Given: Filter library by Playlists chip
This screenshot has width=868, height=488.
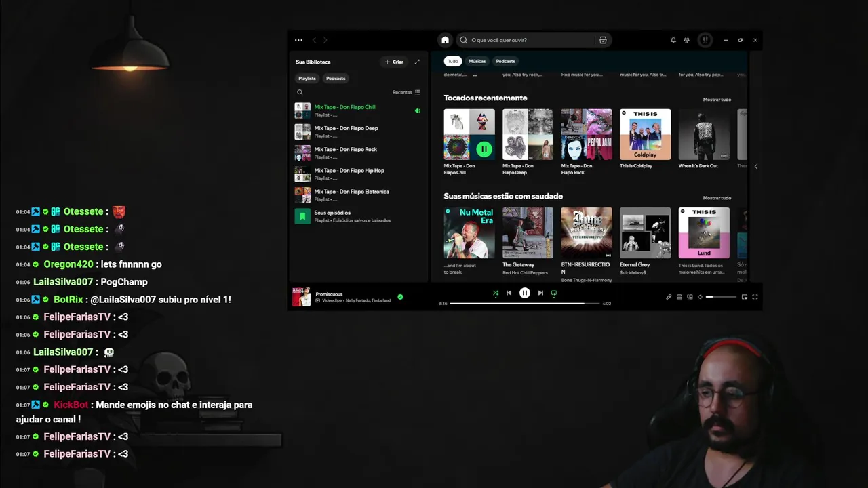Looking at the screenshot, I should (x=307, y=78).
